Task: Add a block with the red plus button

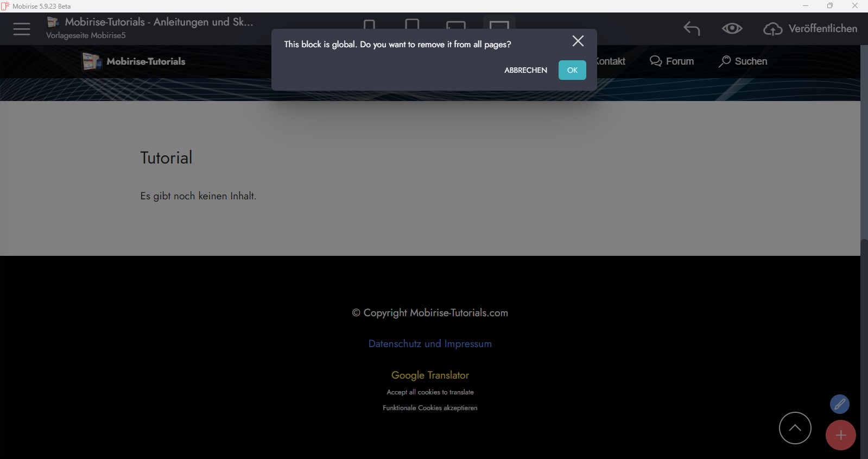Action: point(841,435)
